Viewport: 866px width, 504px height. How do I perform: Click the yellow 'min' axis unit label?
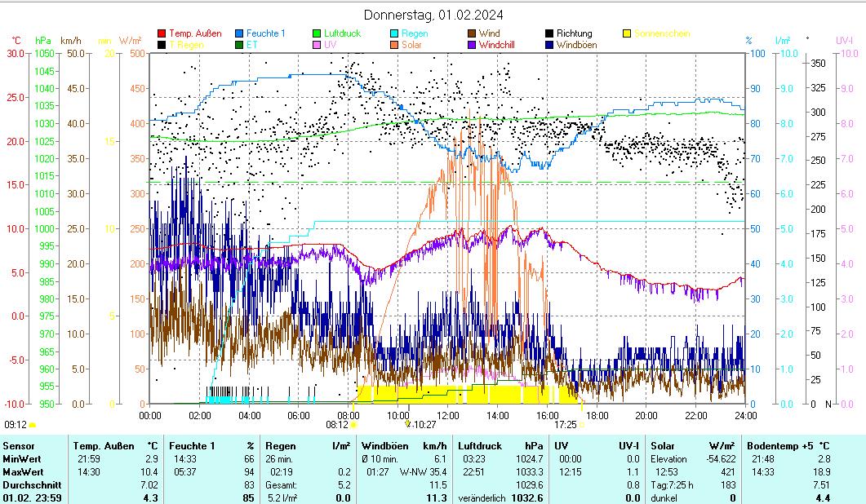pos(104,41)
